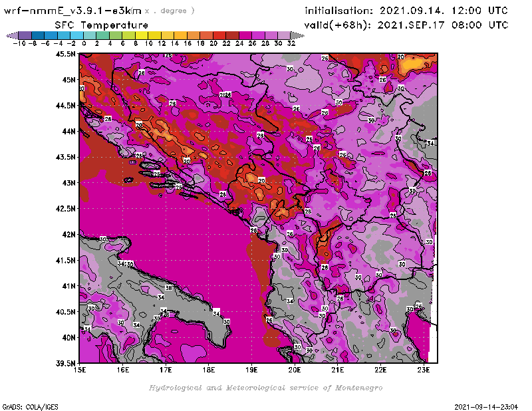Viewport: 532px width, 411px height.
Task: Click the red 20 to 22 legend swatch
Action: 219,35
